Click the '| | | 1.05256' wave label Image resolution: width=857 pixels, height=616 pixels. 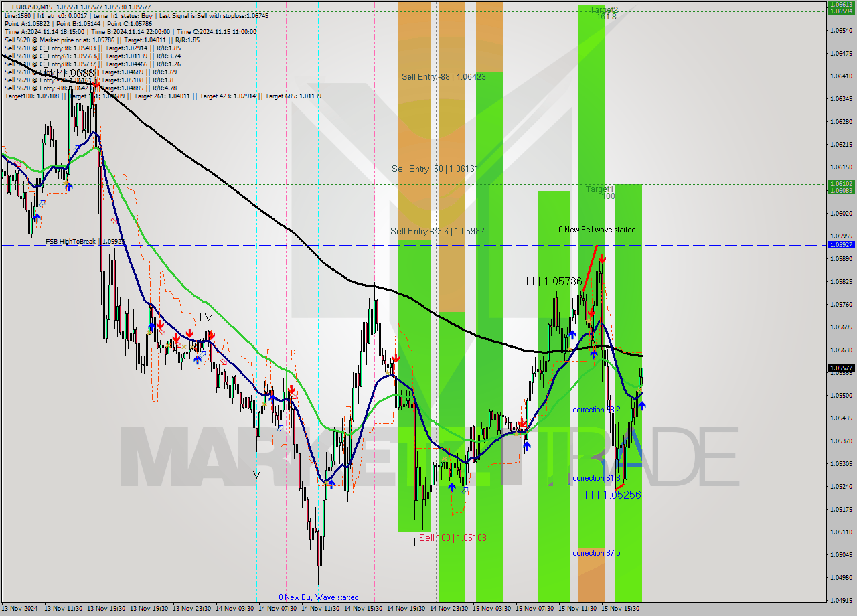[613, 495]
